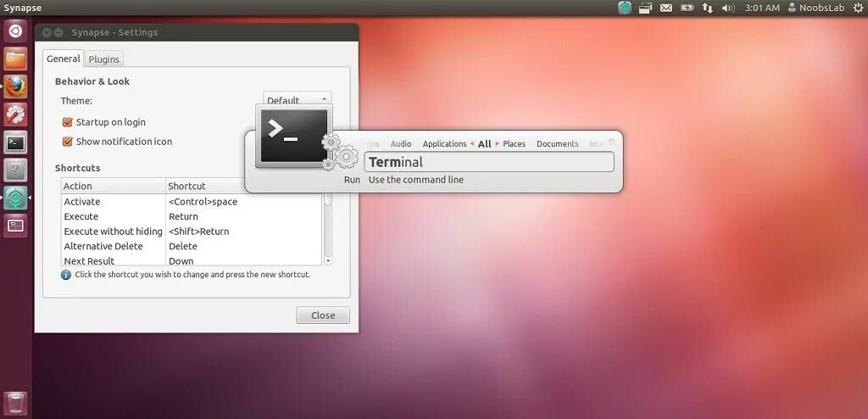868x419 pixels.
Task: Click left arrow beside All category
Action: (x=472, y=143)
